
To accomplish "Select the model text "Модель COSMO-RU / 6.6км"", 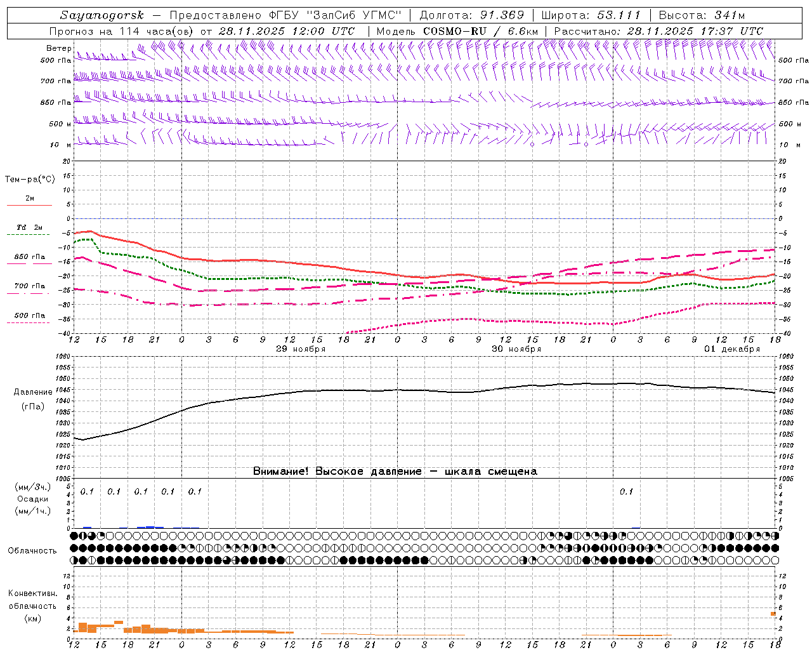I will click(457, 31).
